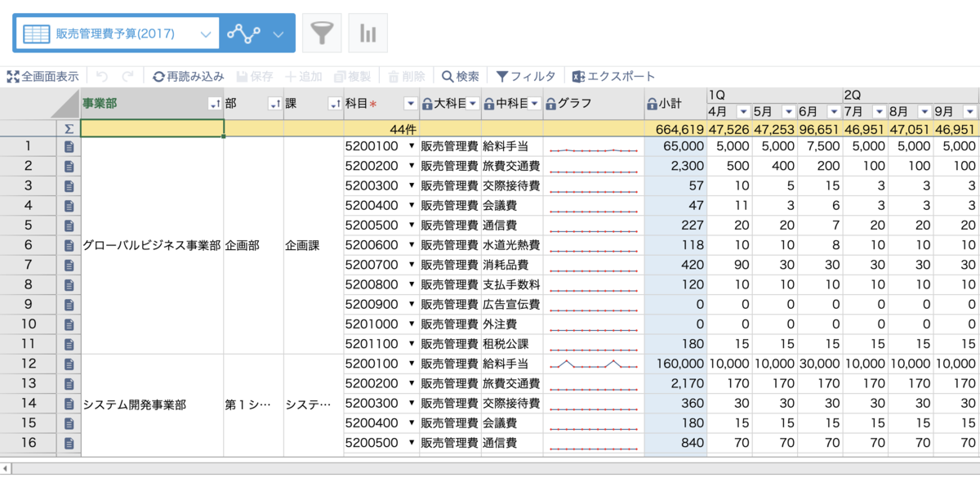The width and height of the screenshot is (980, 478).
Task: Open dropdown of 5200100 in row 1
Action: tap(412, 146)
